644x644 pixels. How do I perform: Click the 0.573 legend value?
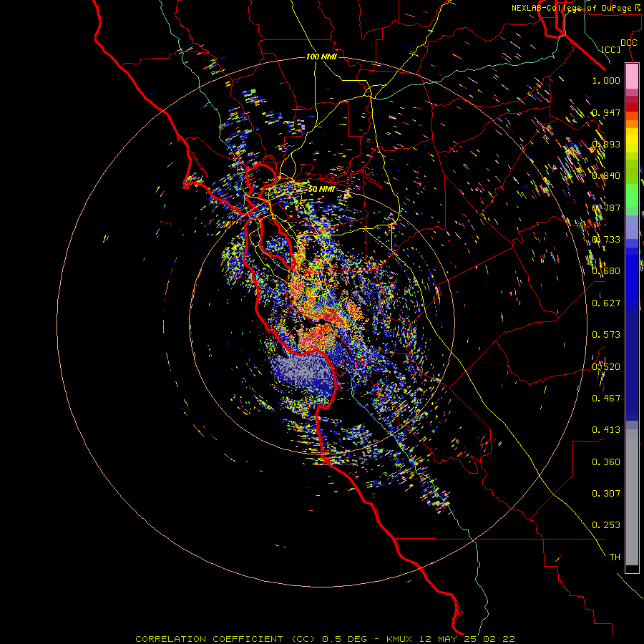pyautogui.click(x=606, y=335)
